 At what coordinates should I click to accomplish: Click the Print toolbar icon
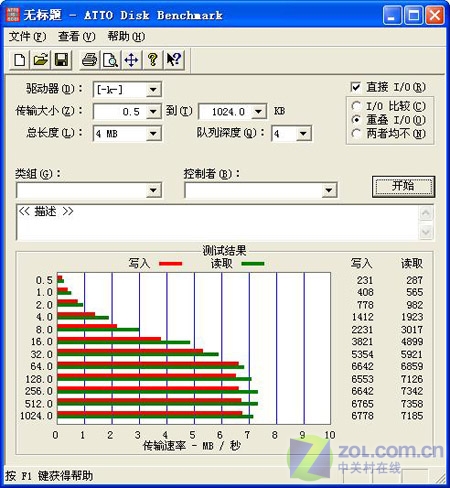(x=89, y=60)
